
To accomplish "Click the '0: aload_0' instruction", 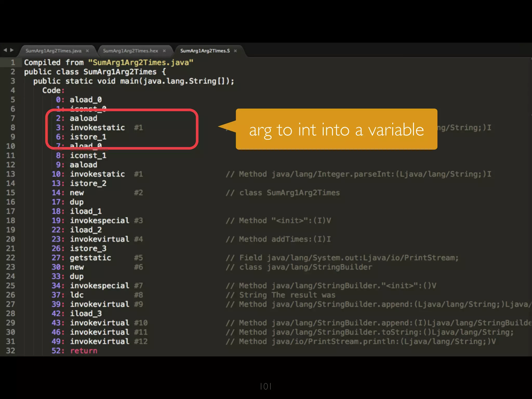I will (79, 100).
